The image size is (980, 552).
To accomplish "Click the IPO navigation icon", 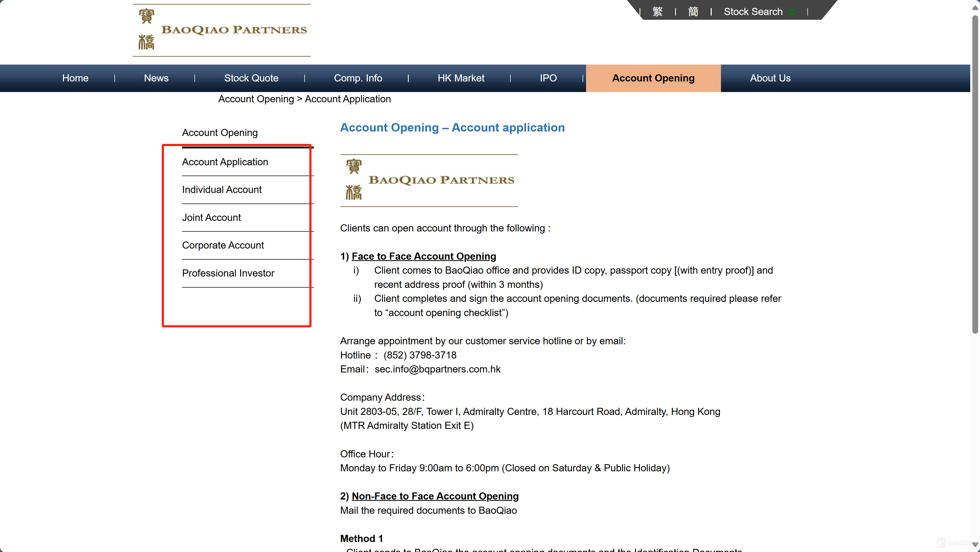I will 549,78.
